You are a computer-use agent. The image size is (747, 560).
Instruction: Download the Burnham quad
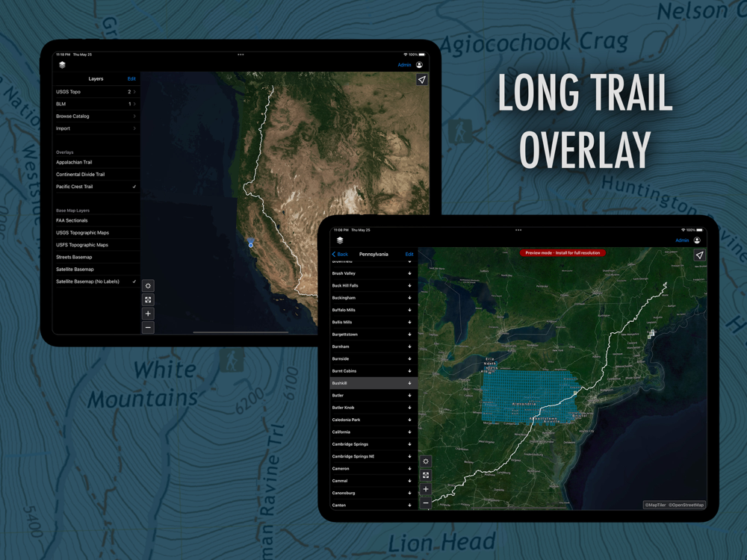(409, 346)
